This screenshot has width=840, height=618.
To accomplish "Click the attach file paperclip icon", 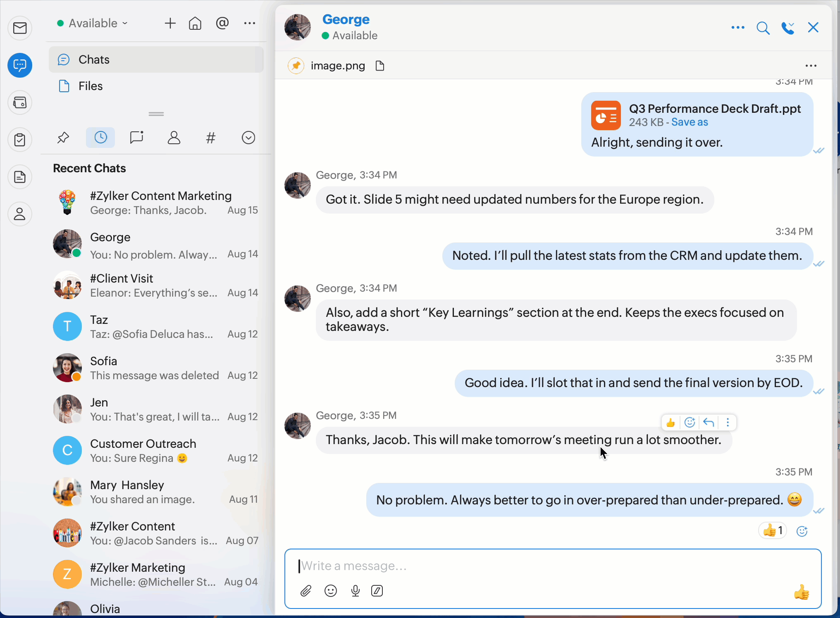I will tap(305, 591).
